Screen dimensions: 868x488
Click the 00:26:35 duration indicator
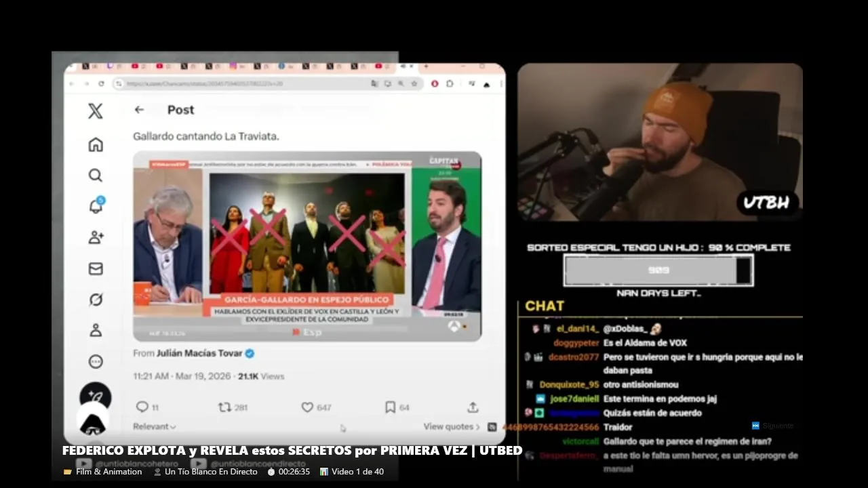(294, 472)
